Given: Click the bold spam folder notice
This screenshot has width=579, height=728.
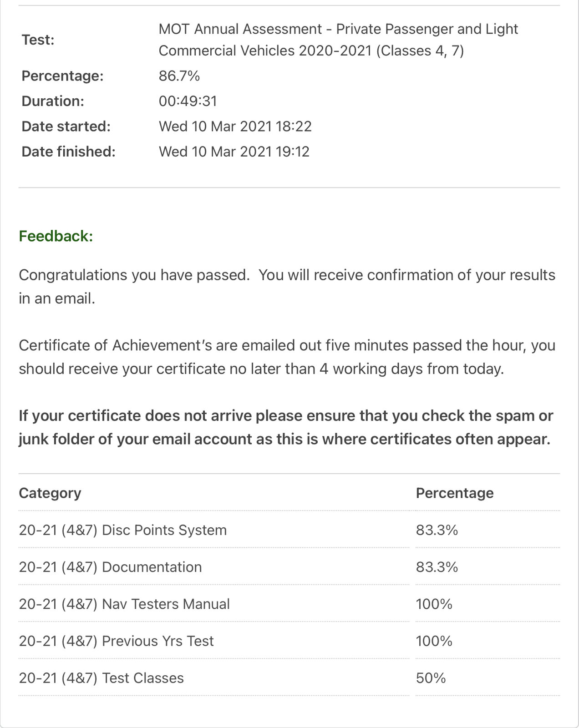Looking at the screenshot, I should click(286, 427).
